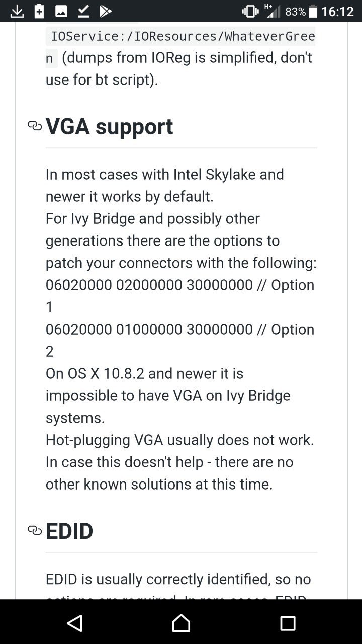362x644 pixels.
Task: Tap the vibrate mode status icon
Action: pos(250,11)
